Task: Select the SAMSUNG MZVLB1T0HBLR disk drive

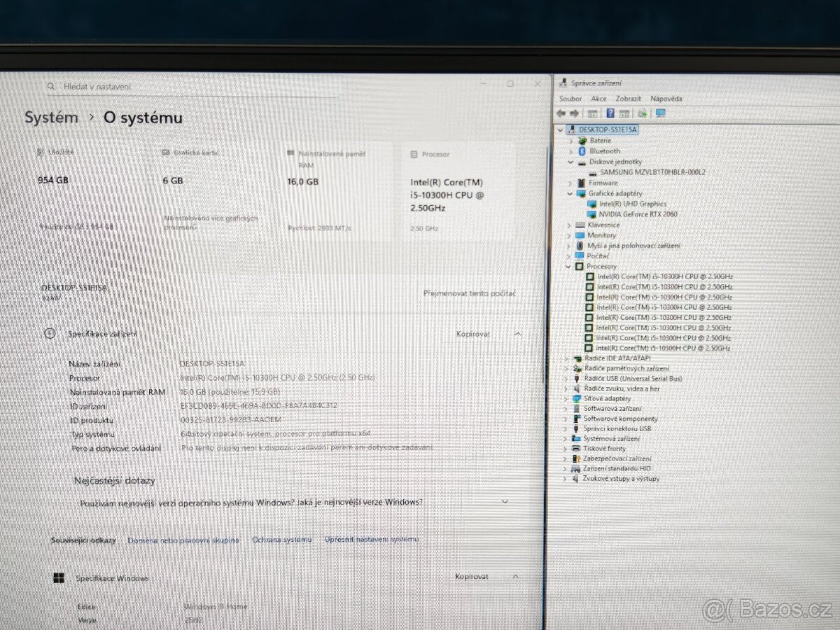Action: 652,172
